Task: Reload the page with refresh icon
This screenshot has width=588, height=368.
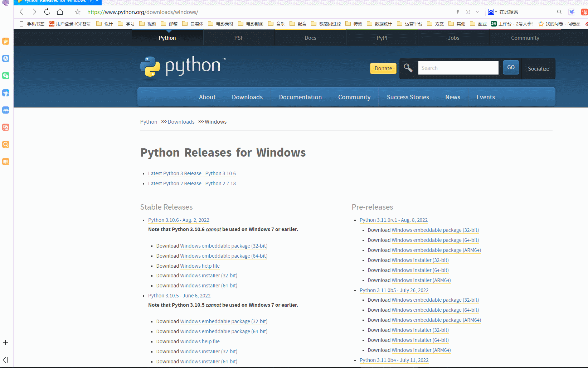Action: 47,12
